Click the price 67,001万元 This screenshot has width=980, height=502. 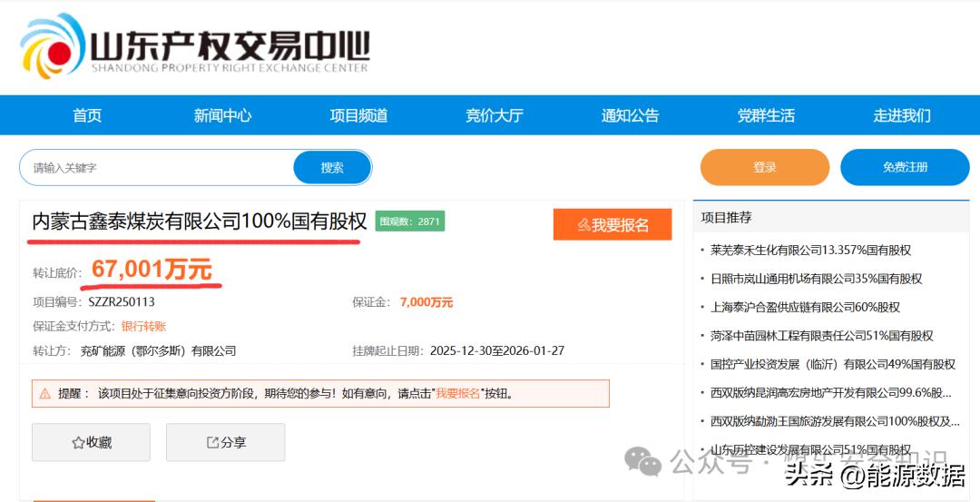pos(152,270)
